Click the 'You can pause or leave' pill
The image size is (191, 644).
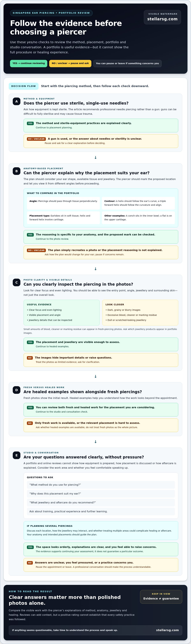pos(127,64)
